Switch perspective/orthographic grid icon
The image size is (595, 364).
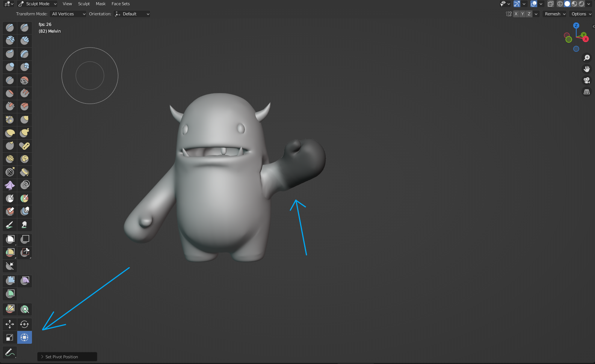pyautogui.click(x=587, y=92)
